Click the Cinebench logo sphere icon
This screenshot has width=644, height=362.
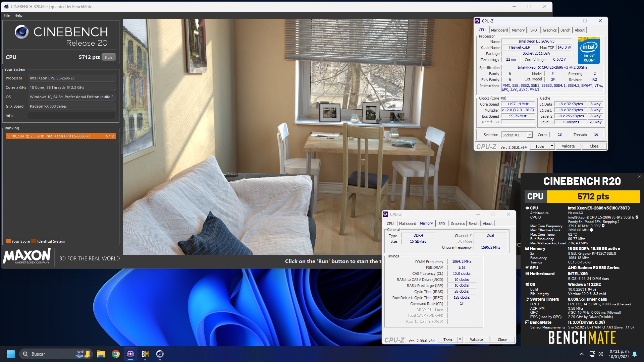point(22,32)
